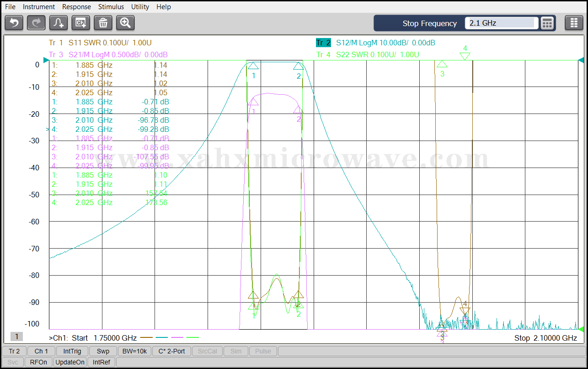Add a new channel window icon
This screenshot has height=369, width=588.
[x=81, y=23]
